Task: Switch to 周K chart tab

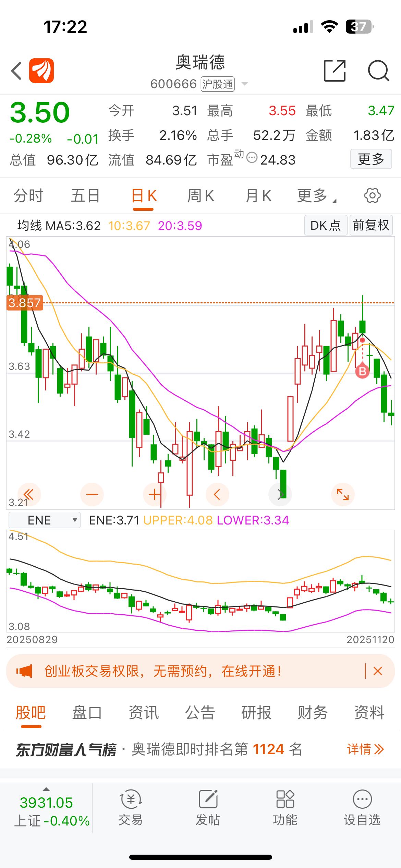Action: pos(201,196)
